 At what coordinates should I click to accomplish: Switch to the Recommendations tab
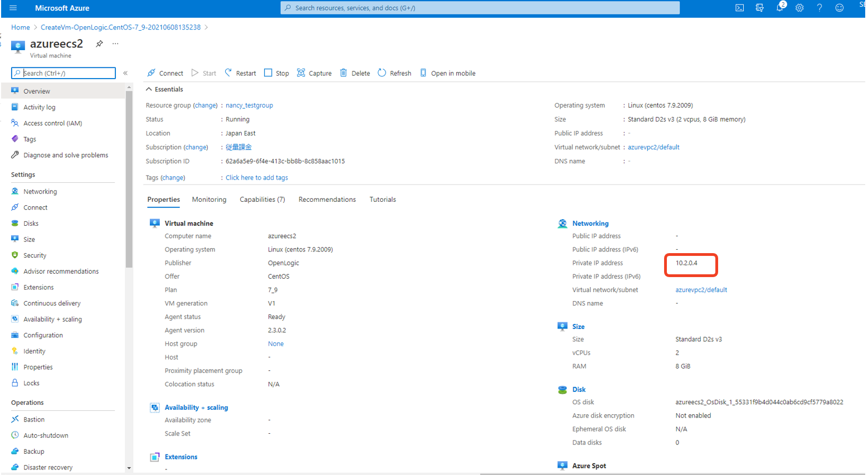coord(327,200)
